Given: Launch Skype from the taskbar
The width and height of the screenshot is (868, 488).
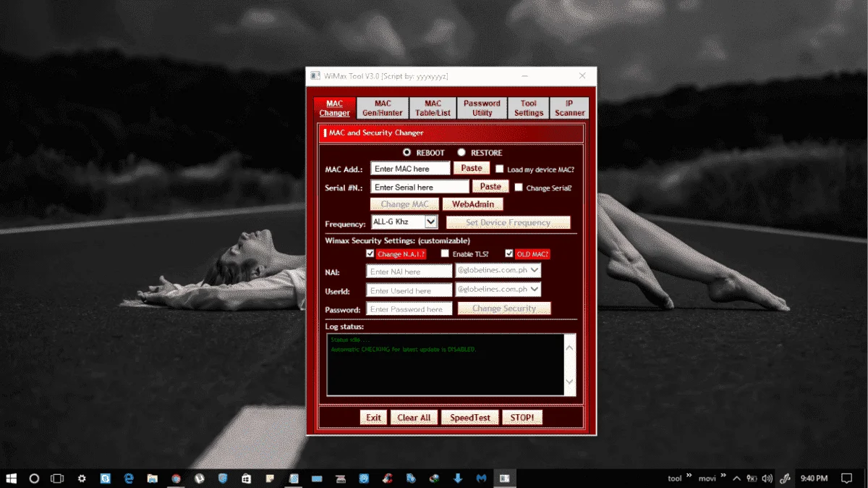Looking at the screenshot, I should click(x=106, y=479).
